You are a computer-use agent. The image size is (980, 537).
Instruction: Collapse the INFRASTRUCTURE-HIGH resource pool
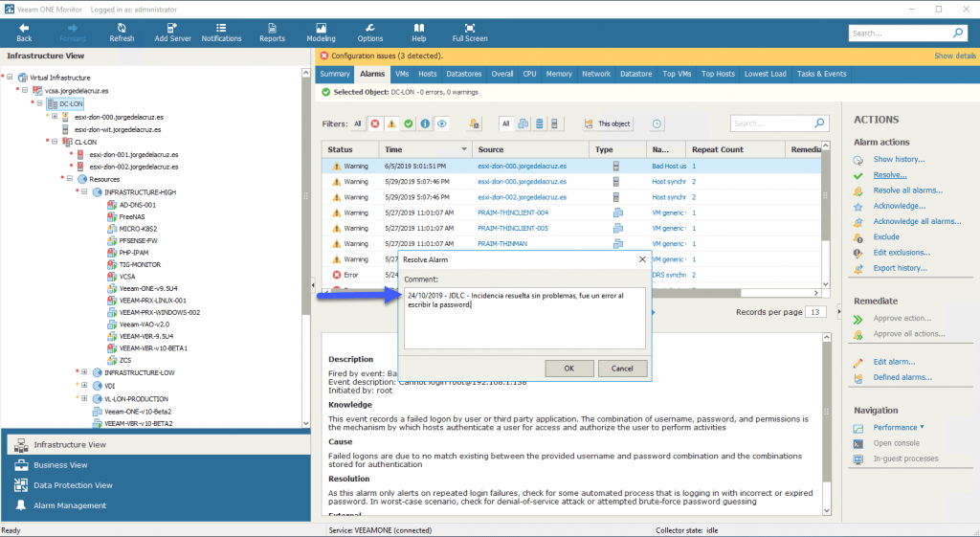tap(84, 191)
